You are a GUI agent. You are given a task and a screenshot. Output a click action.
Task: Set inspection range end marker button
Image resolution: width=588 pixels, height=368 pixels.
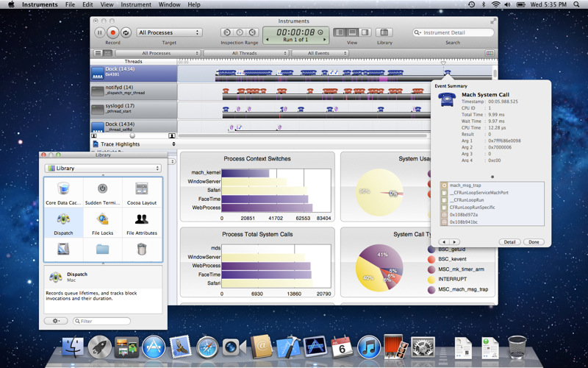click(x=253, y=32)
